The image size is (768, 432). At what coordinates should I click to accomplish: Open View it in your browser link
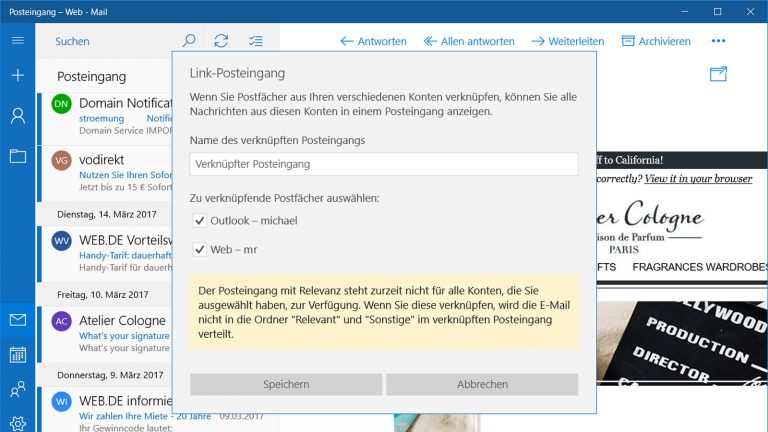698,179
